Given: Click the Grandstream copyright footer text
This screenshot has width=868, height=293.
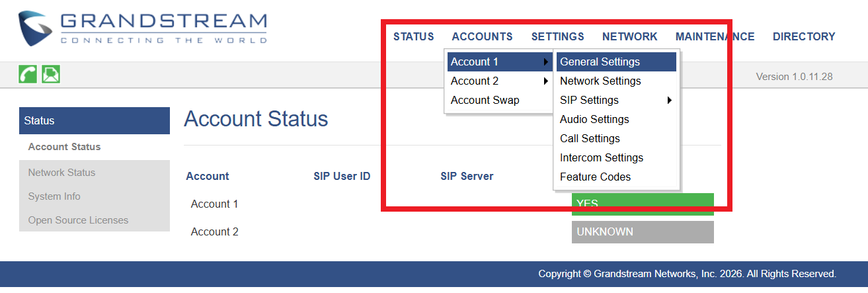Looking at the screenshot, I should 688,273.
